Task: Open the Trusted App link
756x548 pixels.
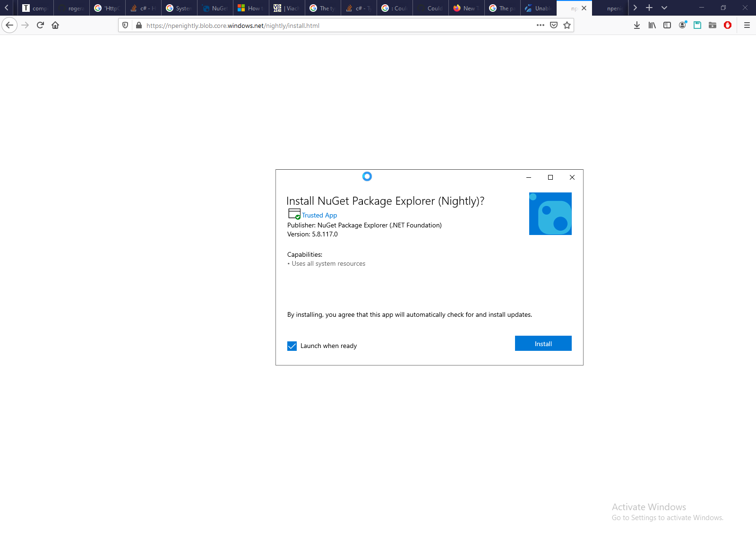Action: pyautogui.click(x=319, y=215)
